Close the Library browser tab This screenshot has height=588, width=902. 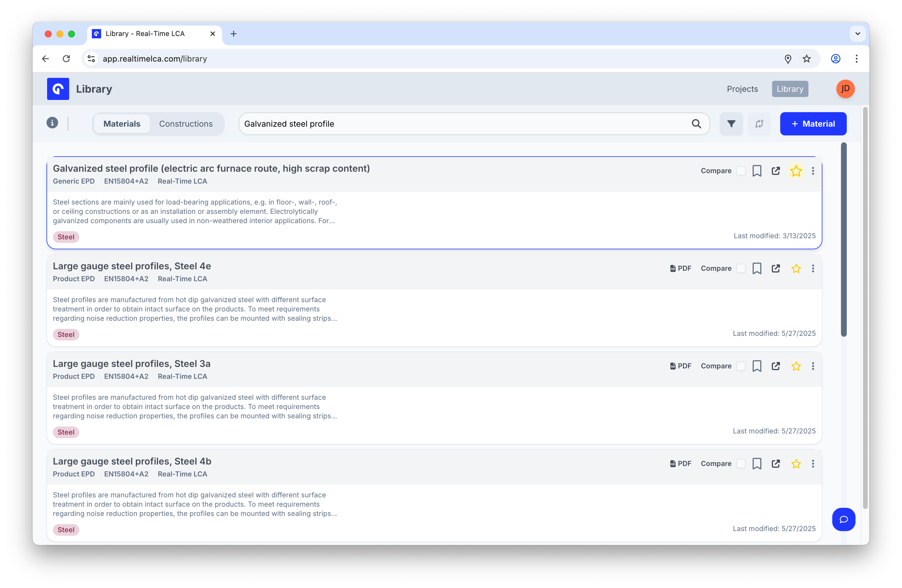click(213, 34)
